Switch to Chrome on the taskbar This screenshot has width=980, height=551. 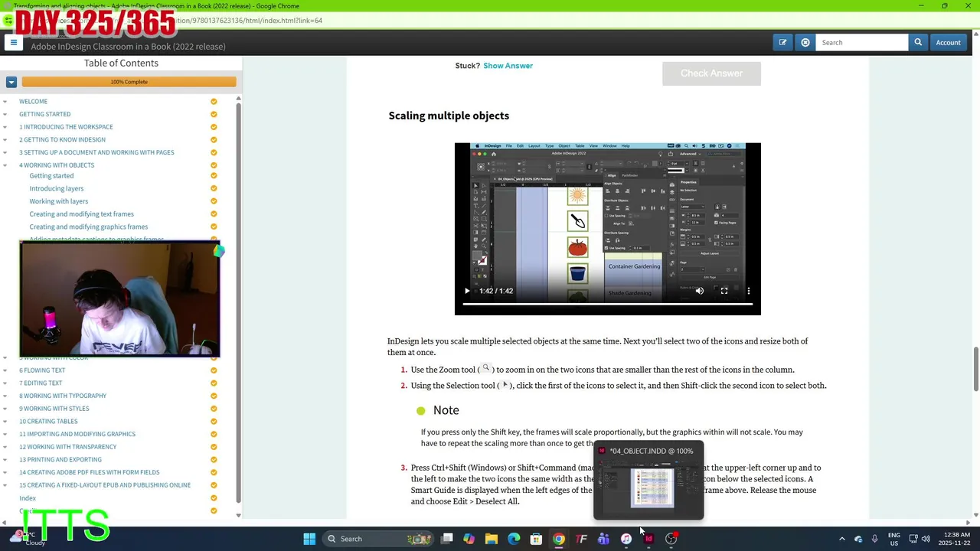559,539
